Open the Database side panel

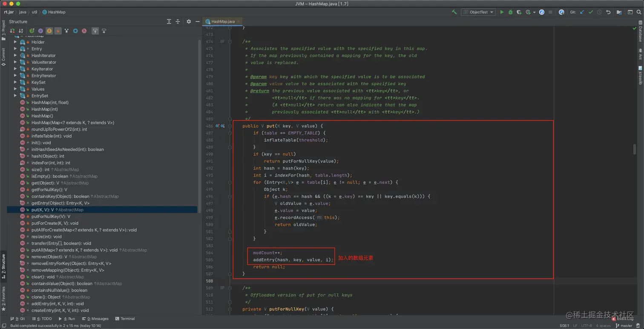point(640,32)
